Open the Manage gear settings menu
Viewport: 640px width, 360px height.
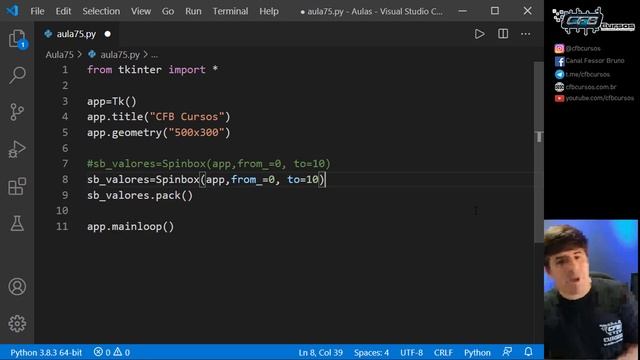click(x=17, y=324)
